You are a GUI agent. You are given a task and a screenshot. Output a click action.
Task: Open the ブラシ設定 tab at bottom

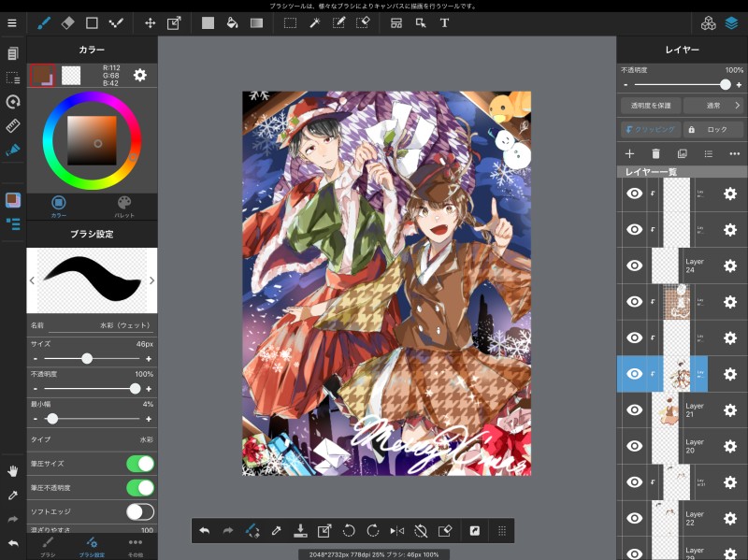(x=92, y=547)
